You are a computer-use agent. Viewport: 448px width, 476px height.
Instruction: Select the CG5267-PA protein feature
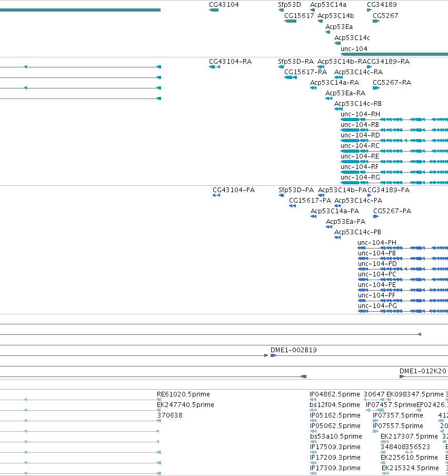[x=376, y=216]
